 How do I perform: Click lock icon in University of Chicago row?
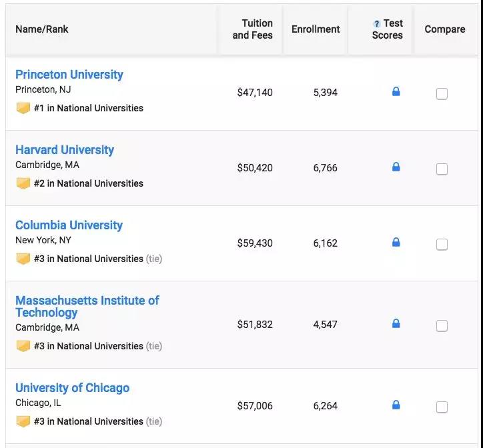pyautogui.click(x=396, y=405)
